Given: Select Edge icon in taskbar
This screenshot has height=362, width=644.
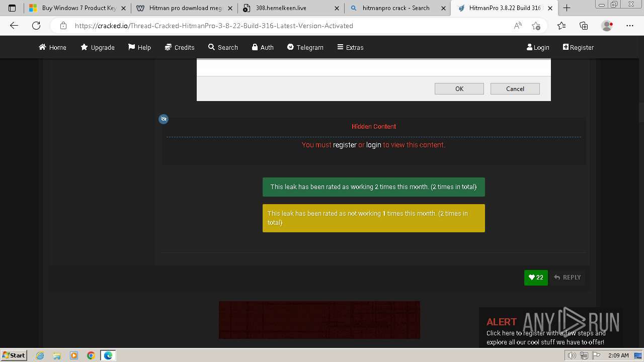Looking at the screenshot, I should 108,355.
